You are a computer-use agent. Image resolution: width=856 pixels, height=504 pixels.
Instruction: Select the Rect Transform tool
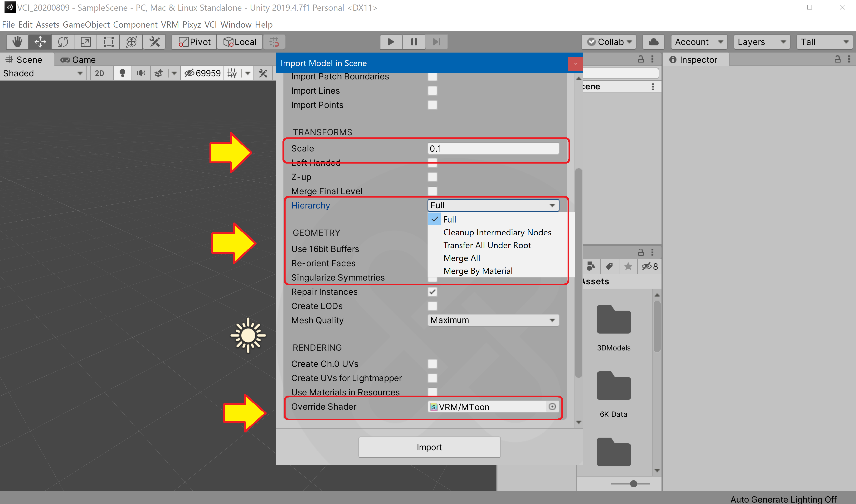pyautogui.click(x=108, y=42)
